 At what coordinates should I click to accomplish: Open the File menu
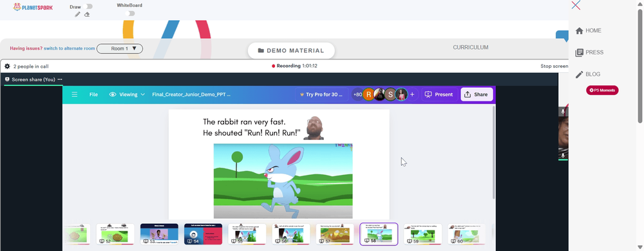[x=93, y=94]
